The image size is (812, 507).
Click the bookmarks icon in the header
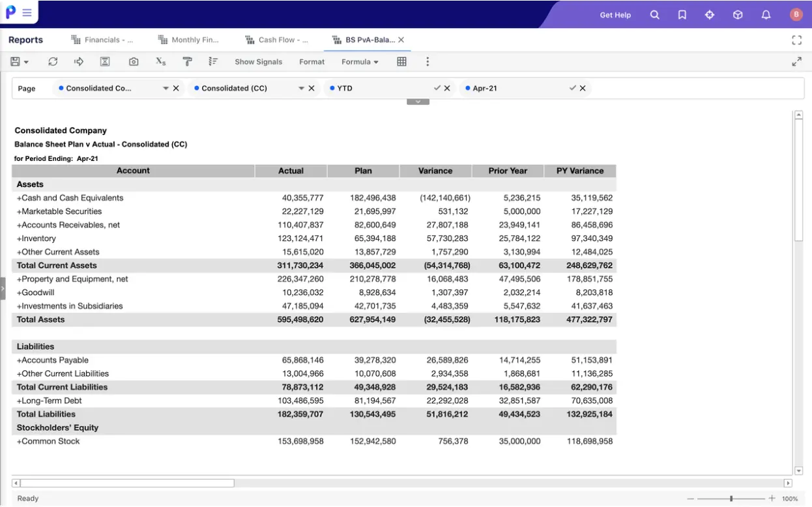point(682,14)
